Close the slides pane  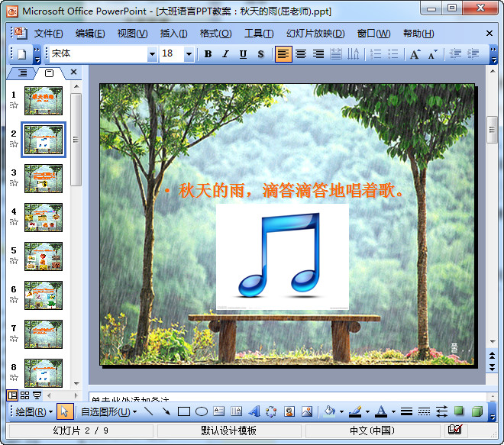coord(73,72)
